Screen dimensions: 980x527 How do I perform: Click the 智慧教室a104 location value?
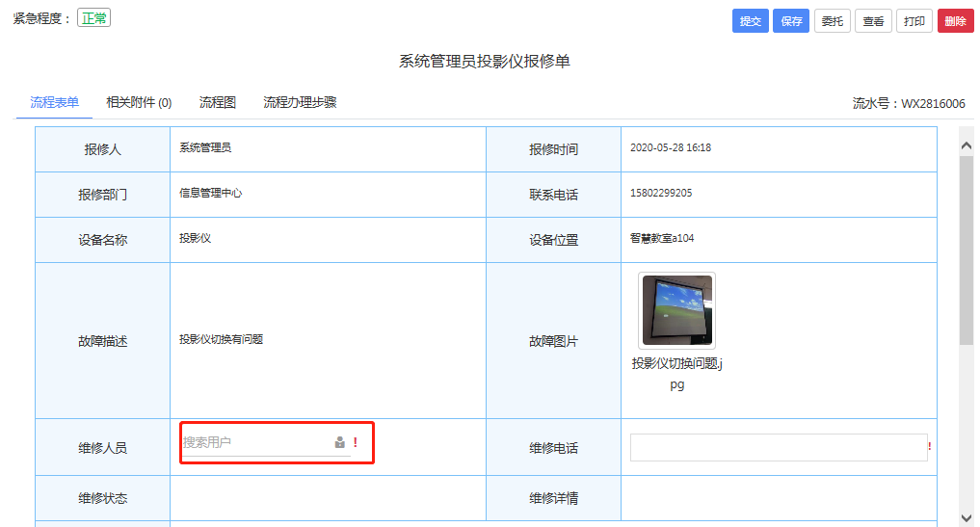[x=662, y=238]
